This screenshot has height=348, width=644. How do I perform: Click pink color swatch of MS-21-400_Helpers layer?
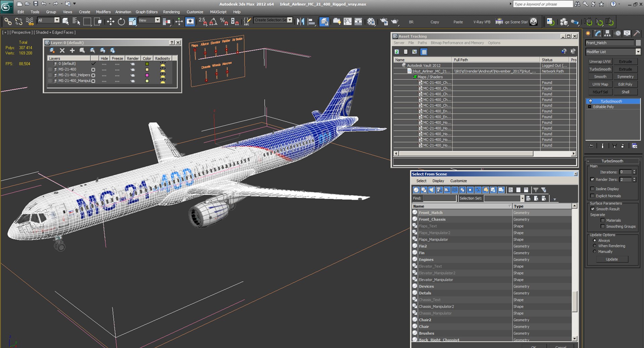click(x=147, y=75)
